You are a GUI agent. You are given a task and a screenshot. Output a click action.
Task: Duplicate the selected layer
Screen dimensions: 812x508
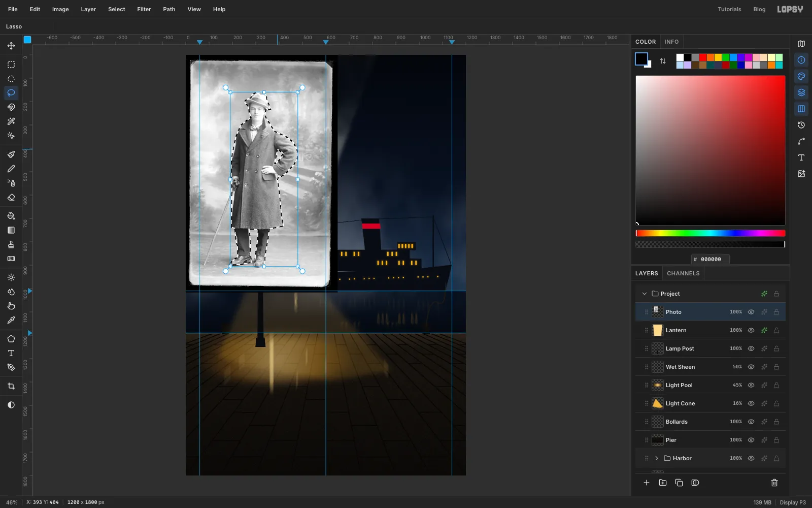pyautogui.click(x=679, y=483)
